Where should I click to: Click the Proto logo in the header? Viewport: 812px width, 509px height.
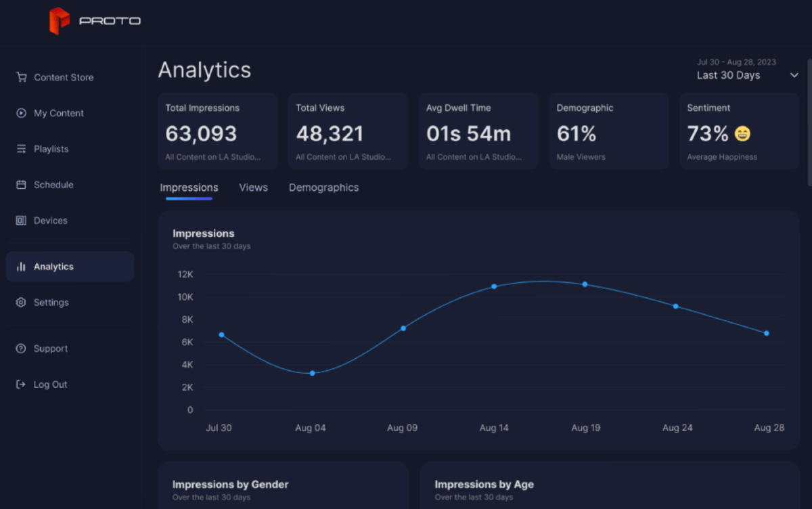pos(95,20)
